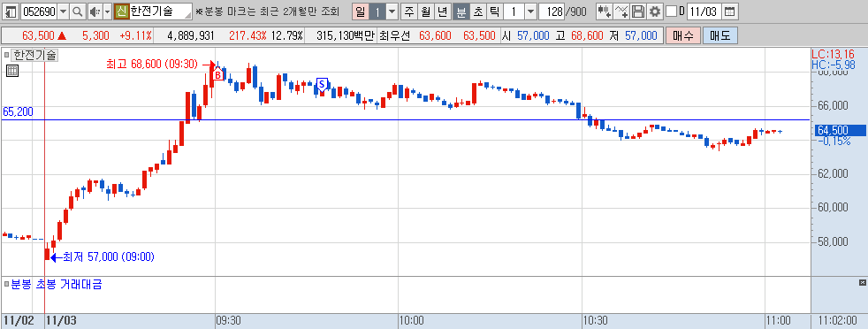Open the minute interval 1 dropdown

[x=530, y=11]
